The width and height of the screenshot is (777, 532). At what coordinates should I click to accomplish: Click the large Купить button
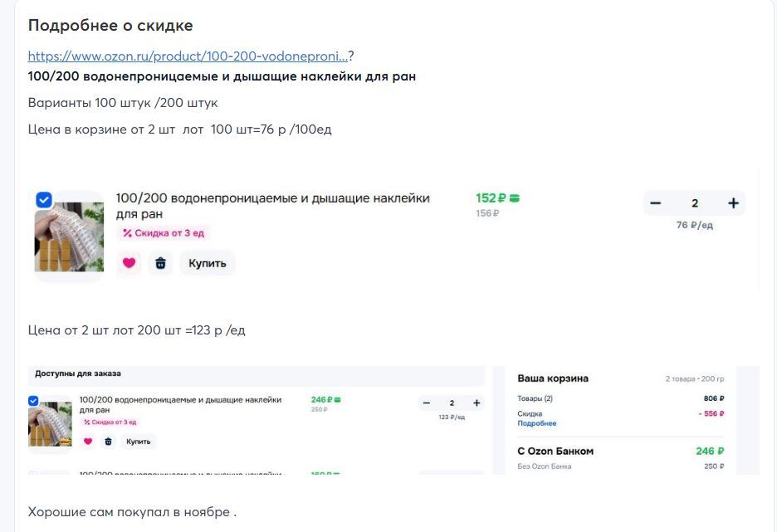(x=208, y=263)
